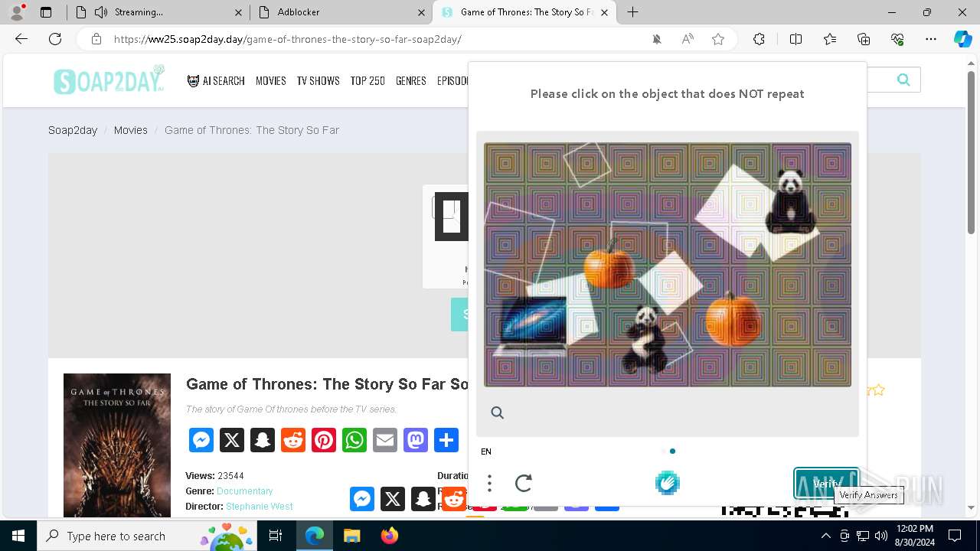Click the Verify button in captcha
Image resolution: width=980 pixels, height=551 pixels.
tap(827, 484)
